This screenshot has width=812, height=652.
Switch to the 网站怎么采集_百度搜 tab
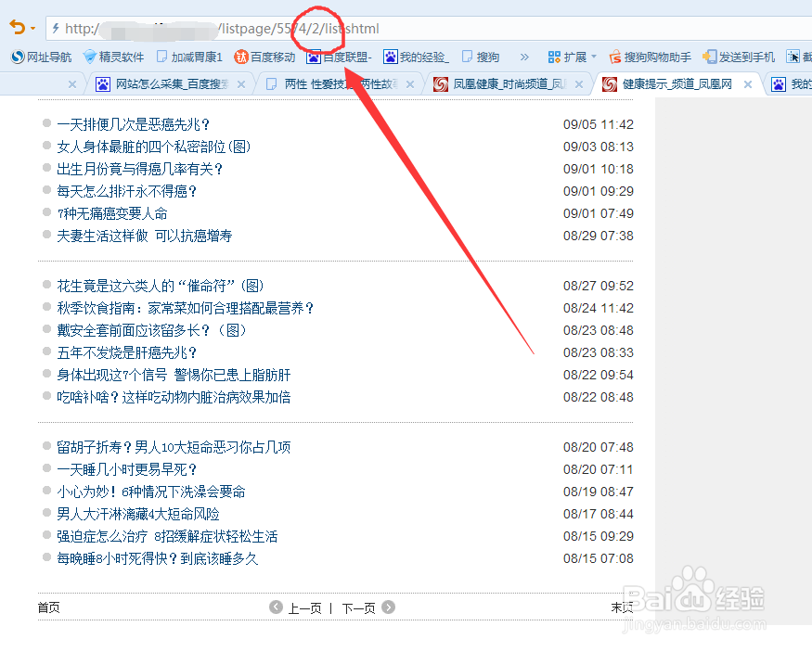(x=162, y=83)
